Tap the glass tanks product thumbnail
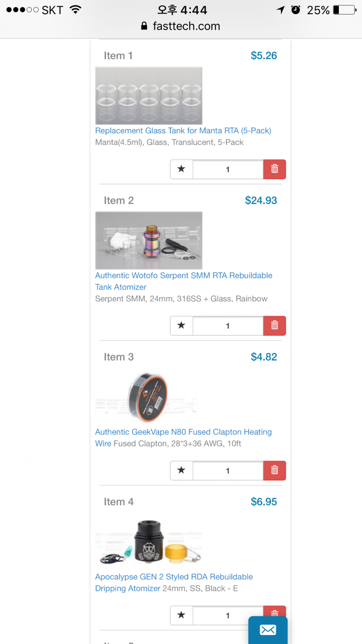The width and height of the screenshot is (362, 644). (149, 96)
